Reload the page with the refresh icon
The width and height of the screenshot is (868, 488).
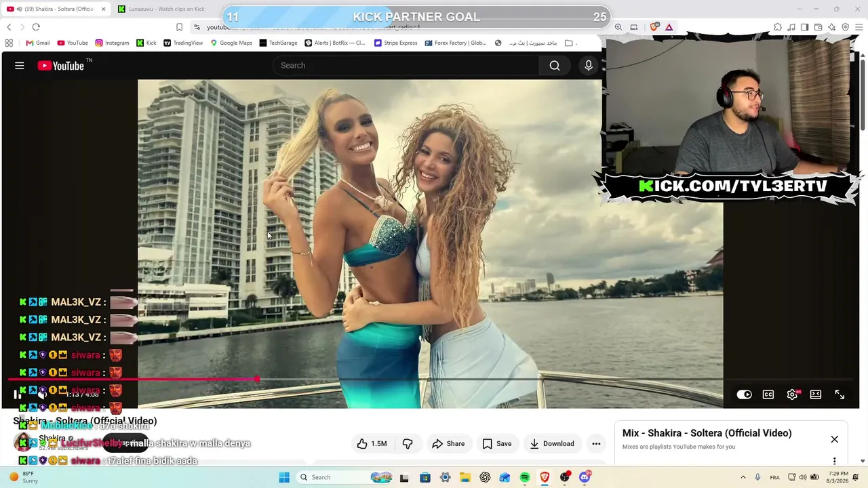click(x=36, y=27)
